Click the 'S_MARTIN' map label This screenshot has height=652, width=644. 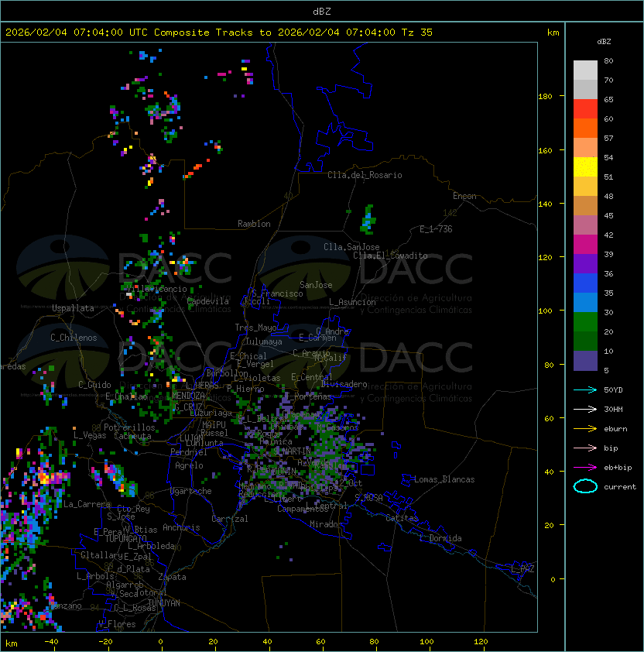click(x=293, y=451)
